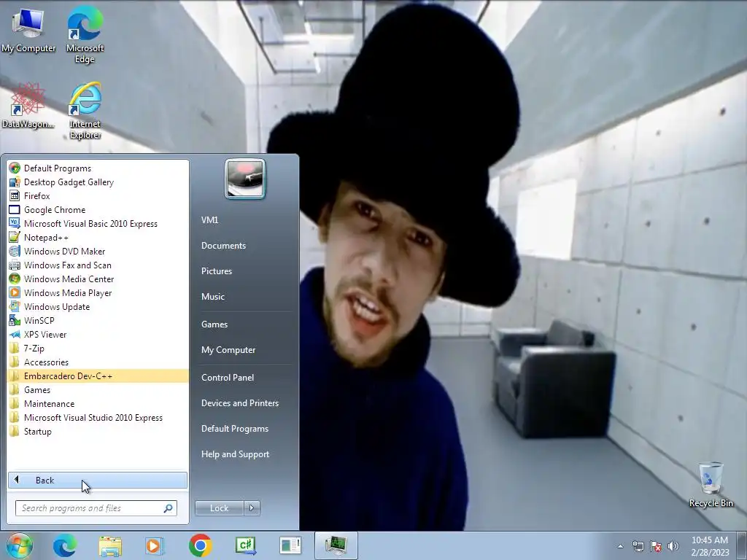Expand the Embarcadero Dev-C++ folder

tap(98, 376)
